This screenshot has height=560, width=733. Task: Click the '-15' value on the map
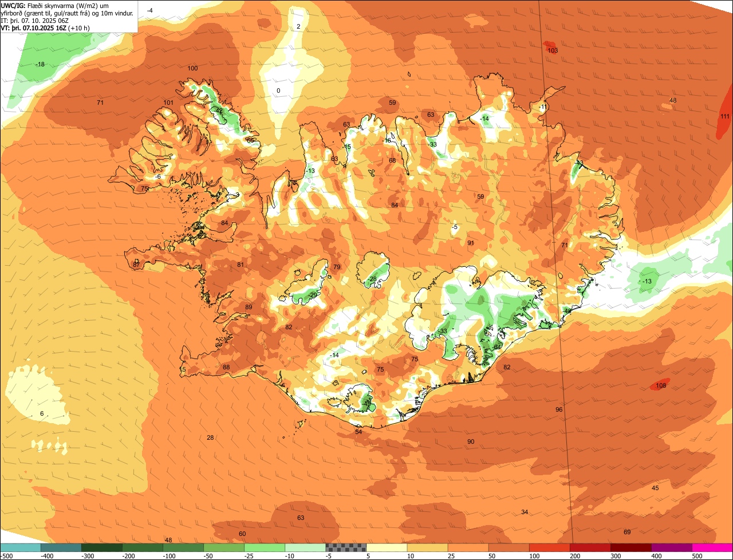click(x=346, y=147)
